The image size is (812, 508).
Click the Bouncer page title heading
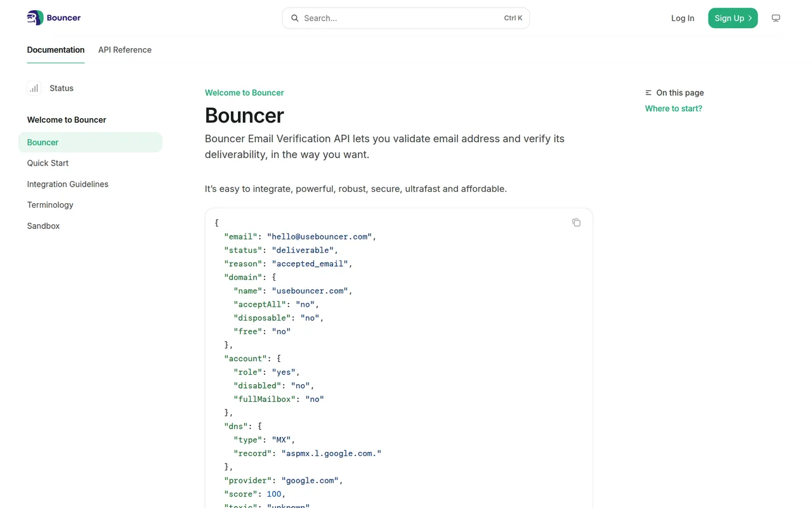click(x=244, y=116)
